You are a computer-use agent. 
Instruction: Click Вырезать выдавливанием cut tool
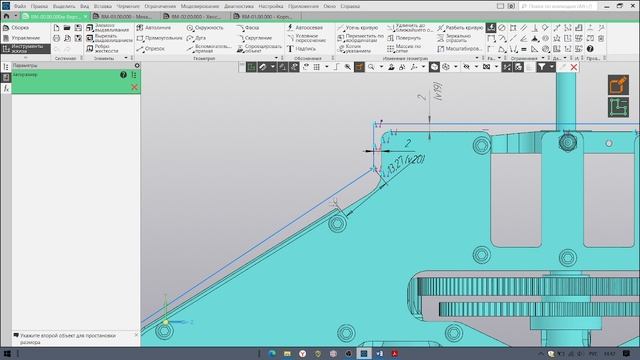[109, 38]
